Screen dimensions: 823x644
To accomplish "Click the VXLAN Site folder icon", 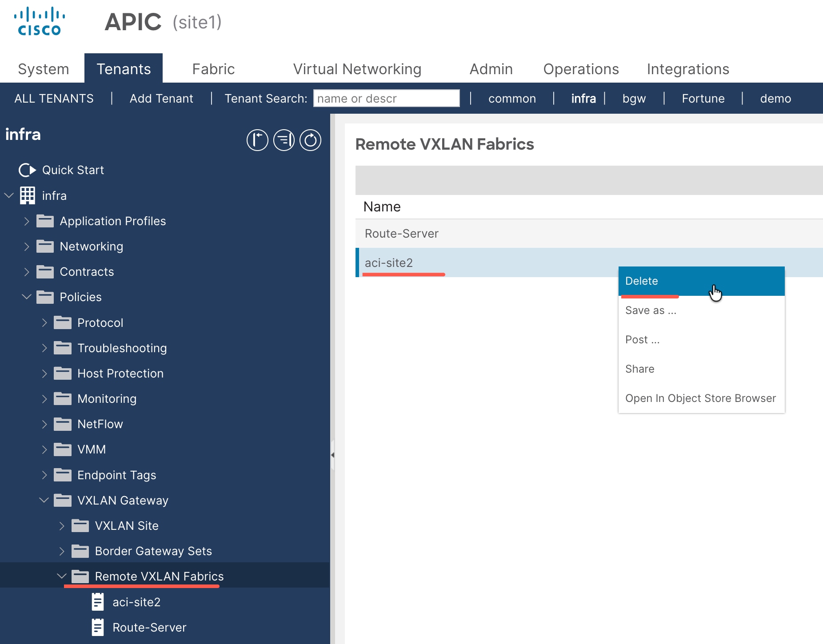I will click(80, 525).
